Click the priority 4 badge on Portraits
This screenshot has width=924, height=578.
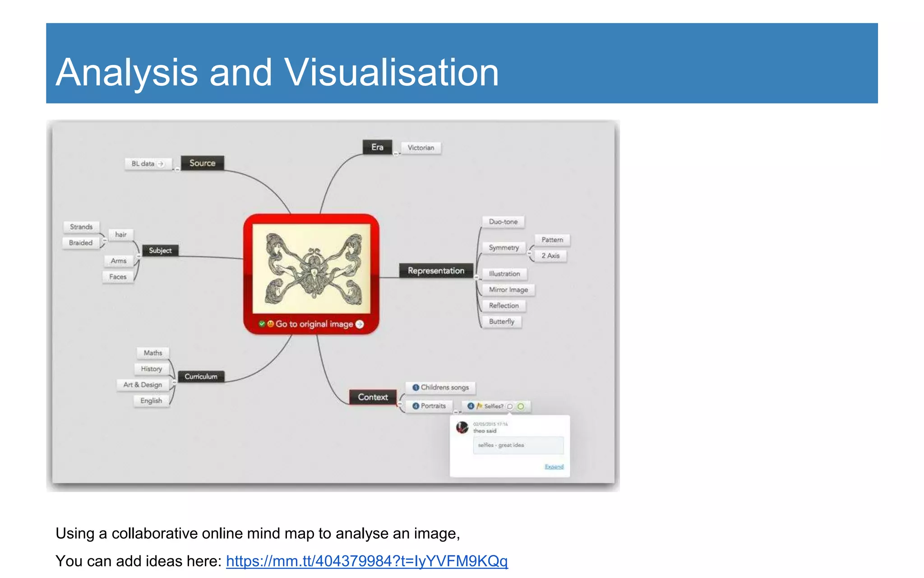(416, 406)
